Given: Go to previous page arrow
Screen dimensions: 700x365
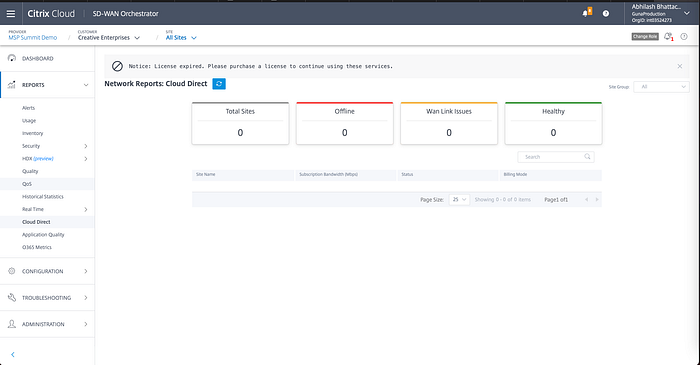Looking at the screenshot, I should tap(587, 199).
